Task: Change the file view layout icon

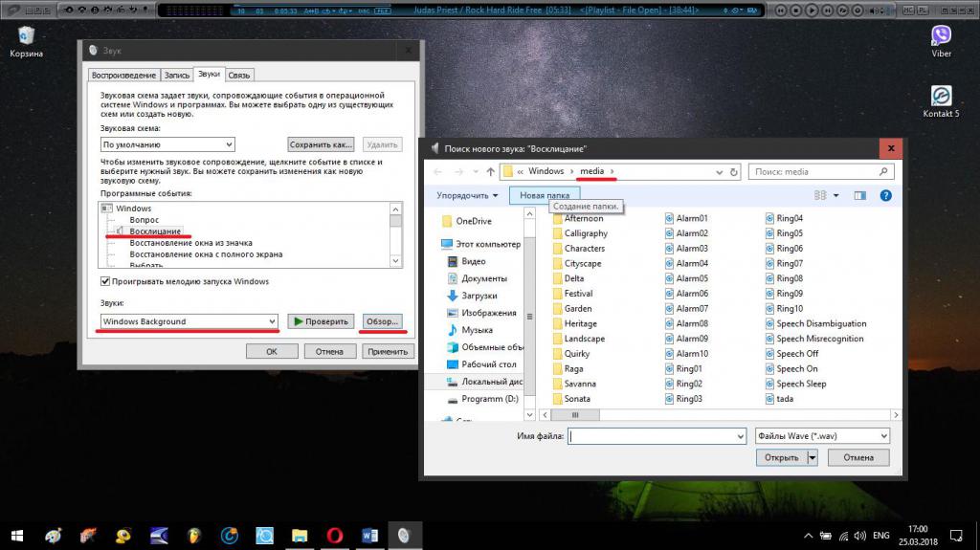Action: (x=820, y=196)
